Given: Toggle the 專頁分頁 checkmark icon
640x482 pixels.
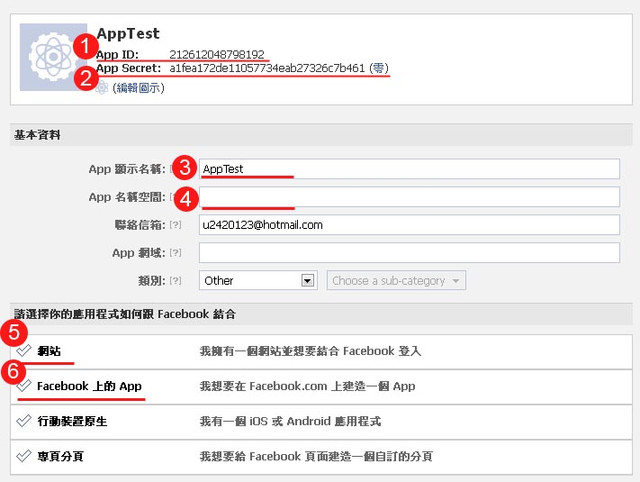Looking at the screenshot, I should point(24,455).
